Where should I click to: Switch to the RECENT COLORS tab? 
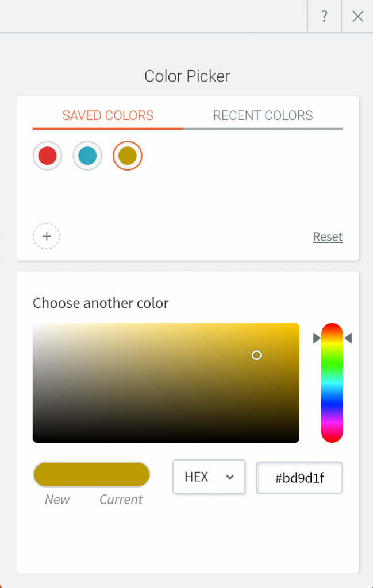tap(263, 115)
